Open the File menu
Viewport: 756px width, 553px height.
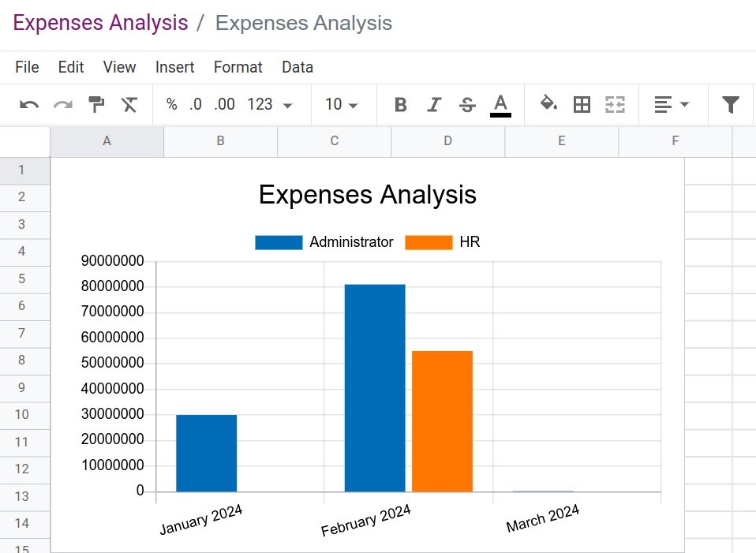point(27,67)
